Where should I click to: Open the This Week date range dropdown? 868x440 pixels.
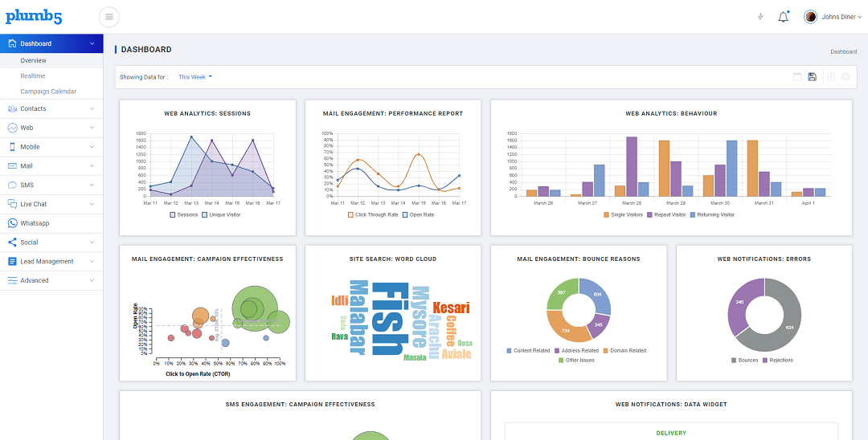[x=195, y=77]
